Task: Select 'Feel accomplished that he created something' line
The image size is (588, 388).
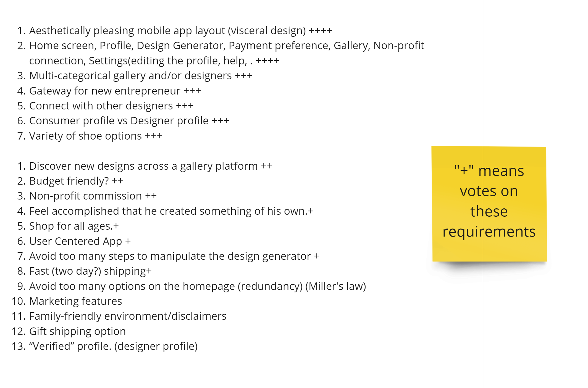Action: [x=171, y=211]
